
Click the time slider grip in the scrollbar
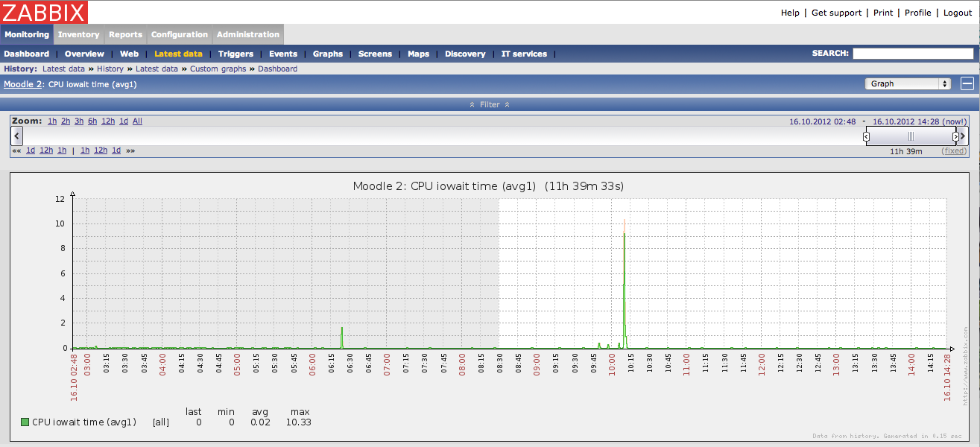911,136
